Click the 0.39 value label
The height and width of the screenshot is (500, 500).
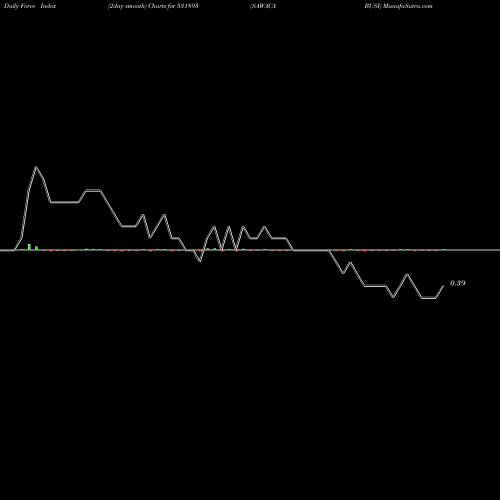pos(457,283)
